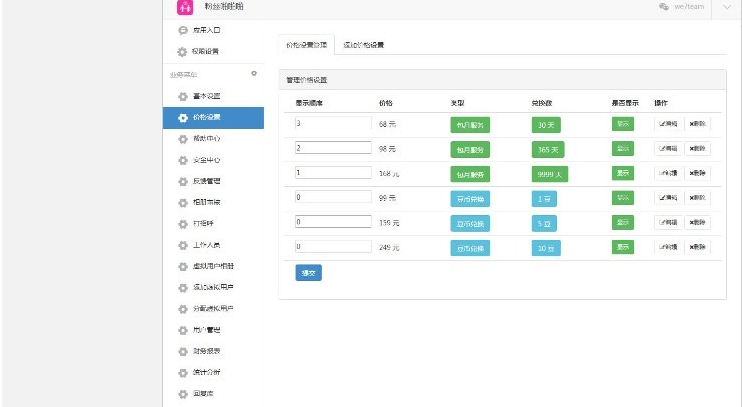Image resolution: width=742 pixels, height=407 pixels.
Task: Click the 365 天 green badge
Action: click(x=548, y=149)
